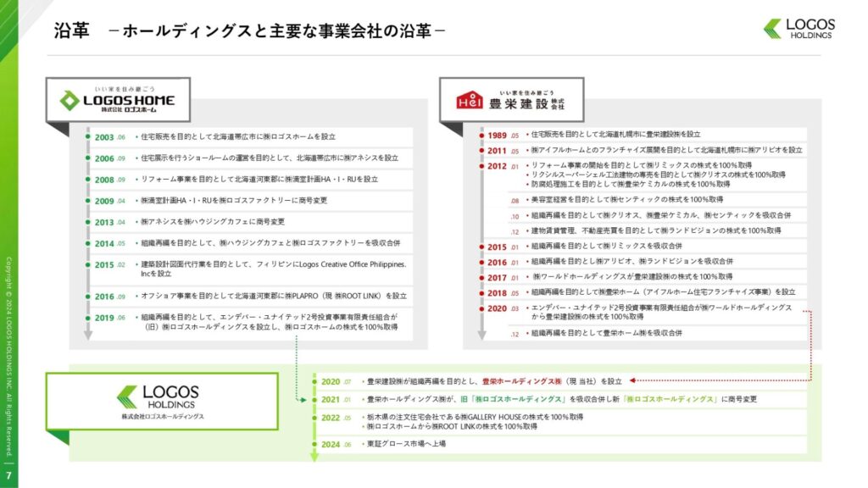Click the red 2017 .01 year marker
Screen dimensions: 868x488
point(503,277)
